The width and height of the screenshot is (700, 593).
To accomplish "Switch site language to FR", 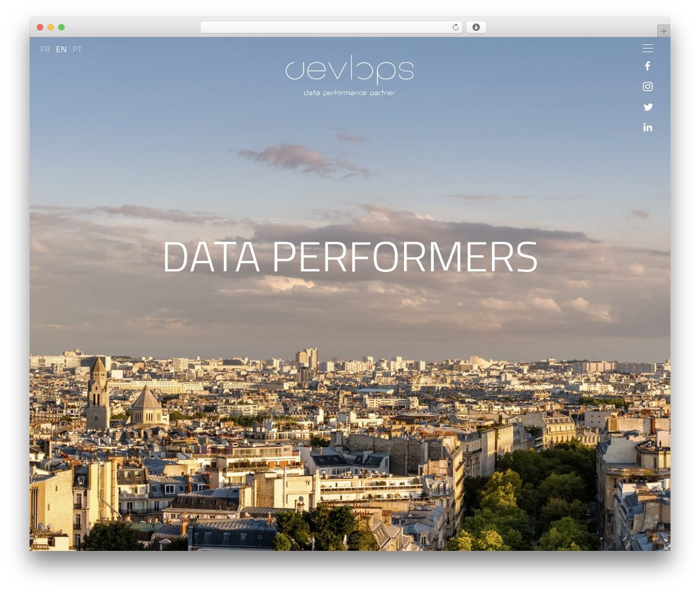I will pyautogui.click(x=45, y=49).
